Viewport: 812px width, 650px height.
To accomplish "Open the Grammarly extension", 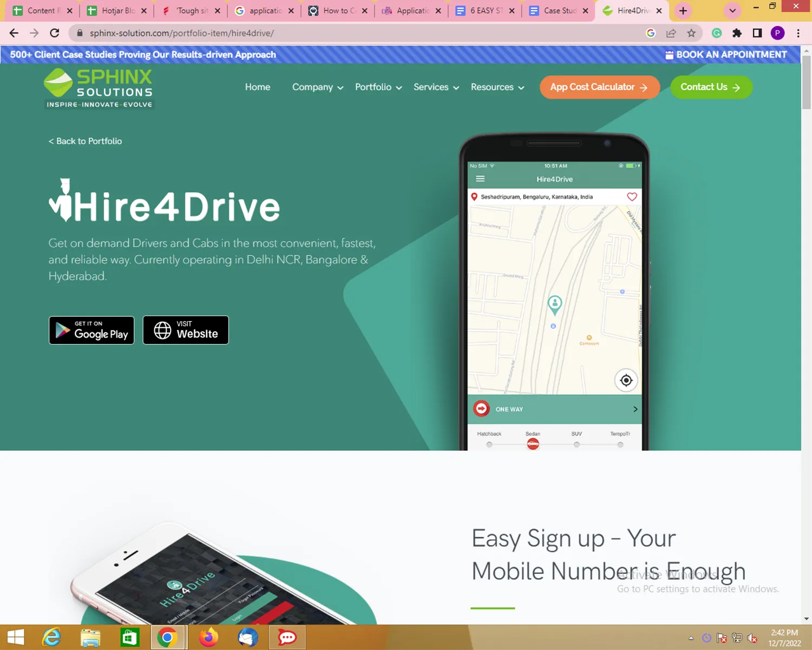I will pos(717,33).
